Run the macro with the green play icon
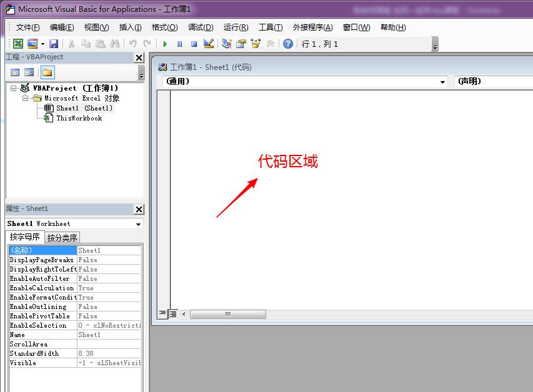Viewport: 533px width, 392px height. [165, 44]
